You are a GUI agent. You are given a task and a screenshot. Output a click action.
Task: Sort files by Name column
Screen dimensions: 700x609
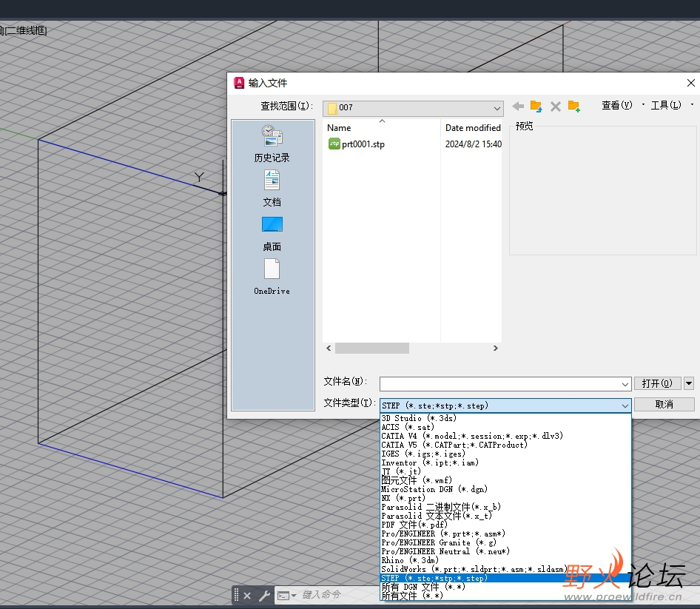339,128
